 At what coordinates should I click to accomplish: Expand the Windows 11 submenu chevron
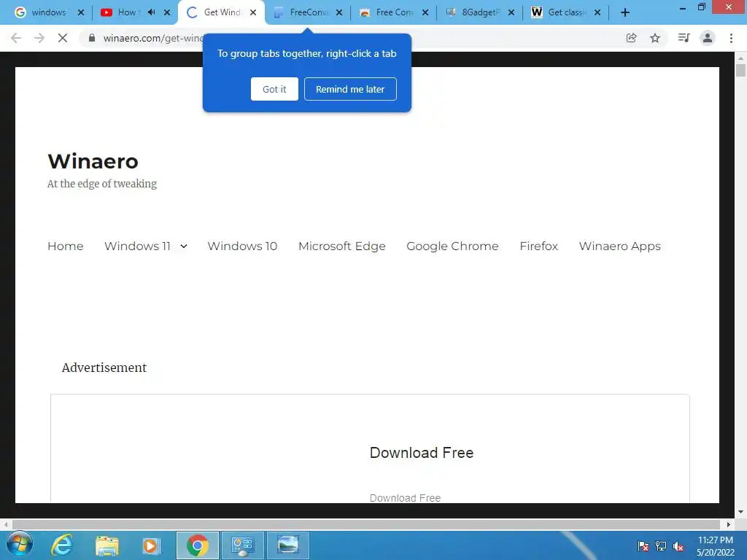coord(183,246)
